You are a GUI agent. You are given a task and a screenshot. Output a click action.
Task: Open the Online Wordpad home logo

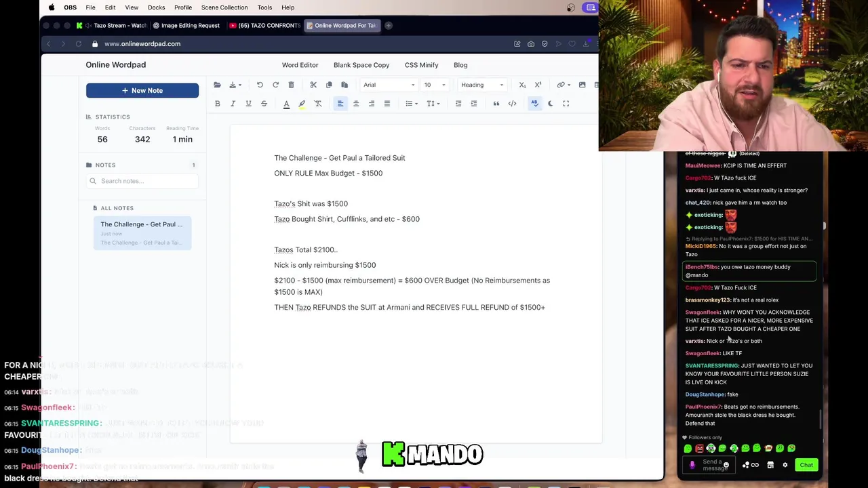tap(115, 65)
